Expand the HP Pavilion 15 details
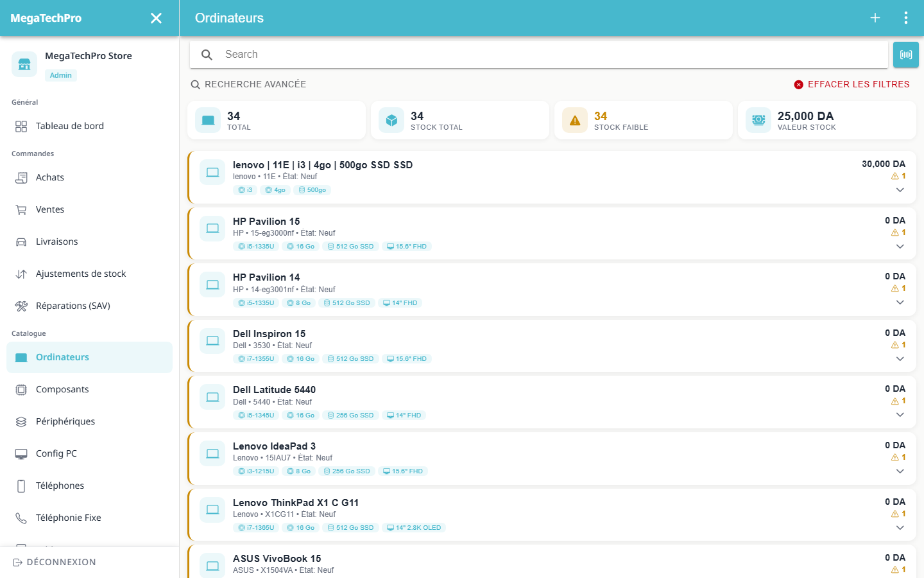 tap(900, 247)
